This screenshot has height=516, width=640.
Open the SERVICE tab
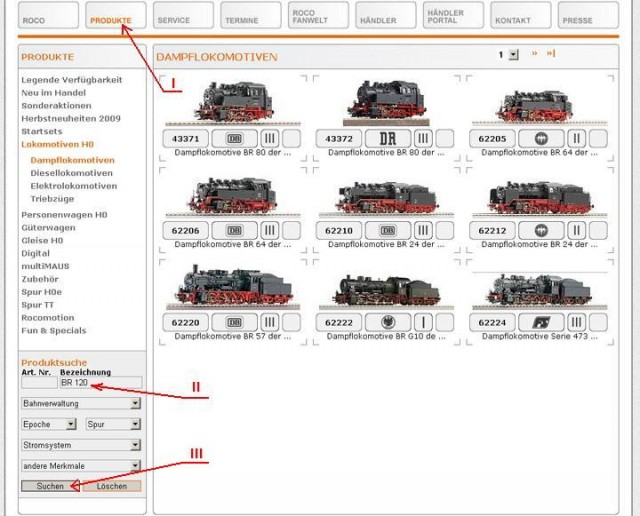coord(183,15)
